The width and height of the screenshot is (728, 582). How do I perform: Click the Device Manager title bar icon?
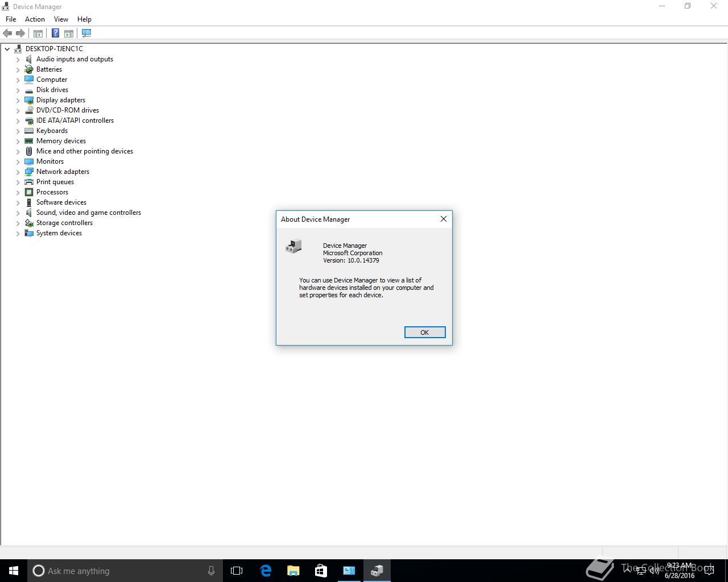6,6
